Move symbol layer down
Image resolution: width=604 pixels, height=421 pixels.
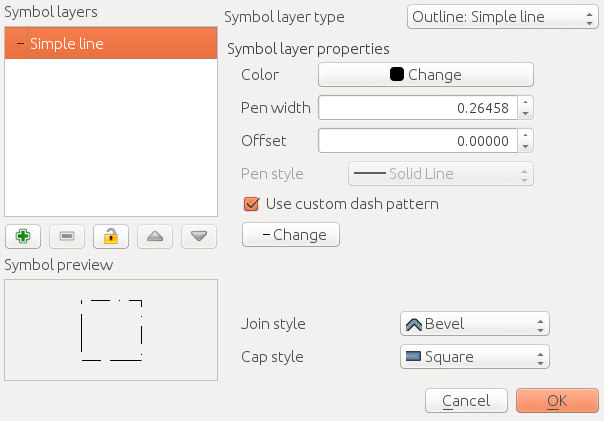pos(199,236)
